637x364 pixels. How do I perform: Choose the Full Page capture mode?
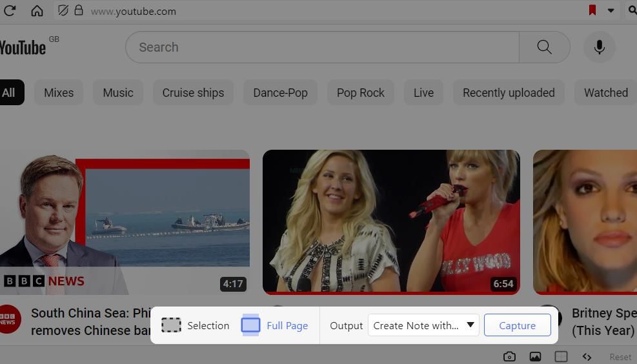[275, 325]
